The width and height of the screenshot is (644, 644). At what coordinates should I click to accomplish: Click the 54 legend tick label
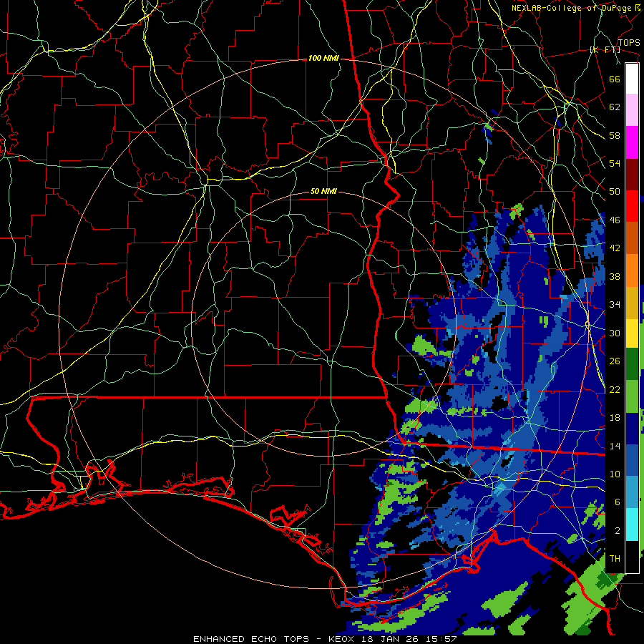[x=615, y=164]
